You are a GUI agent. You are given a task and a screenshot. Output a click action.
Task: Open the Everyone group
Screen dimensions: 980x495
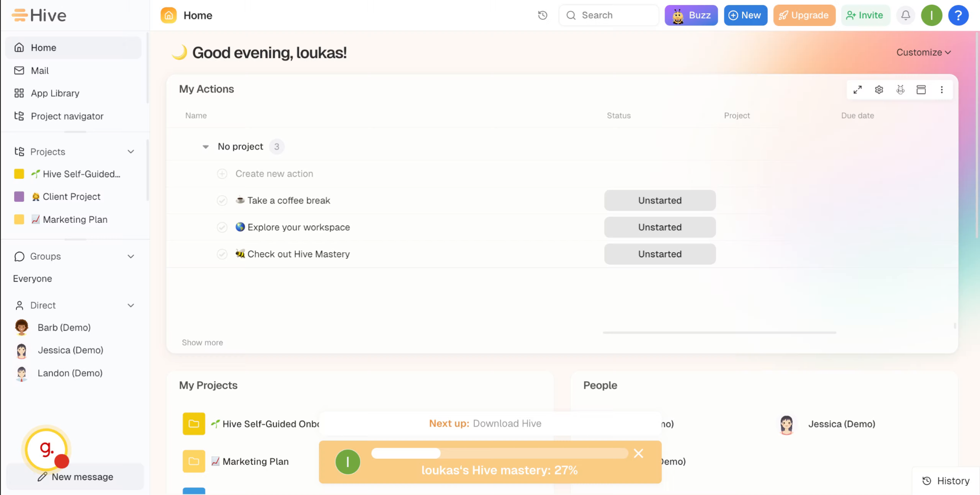[33, 279]
